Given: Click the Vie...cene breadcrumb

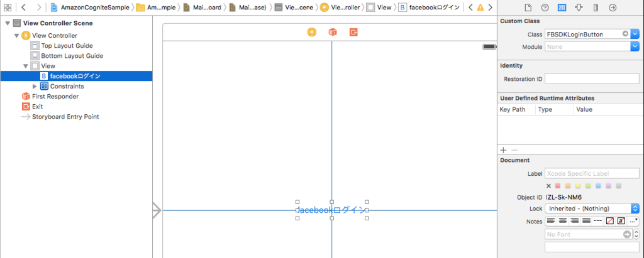Looking at the screenshot, I should click(x=294, y=8).
